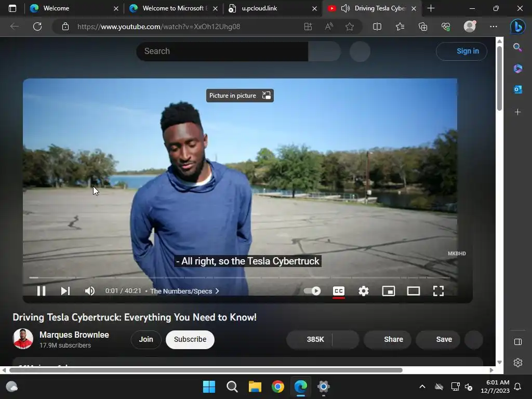Image resolution: width=532 pixels, height=399 pixels.
Task: Open the sidebar search icon
Action: pyautogui.click(x=517, y=47)
